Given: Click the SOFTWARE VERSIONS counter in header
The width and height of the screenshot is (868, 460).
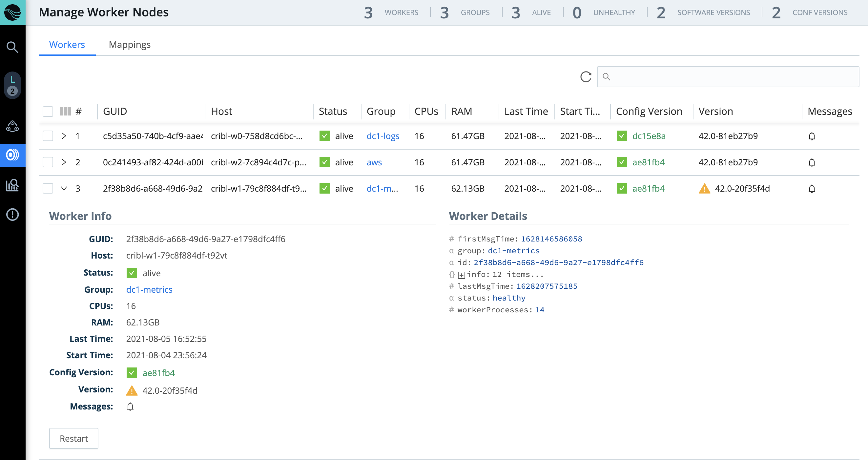Looking at the screenshot, I should (703, 12).
